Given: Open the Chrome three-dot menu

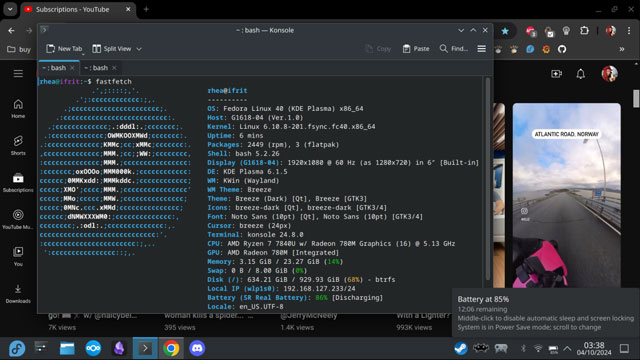Looking at the screenshot, I should point(629,31).
